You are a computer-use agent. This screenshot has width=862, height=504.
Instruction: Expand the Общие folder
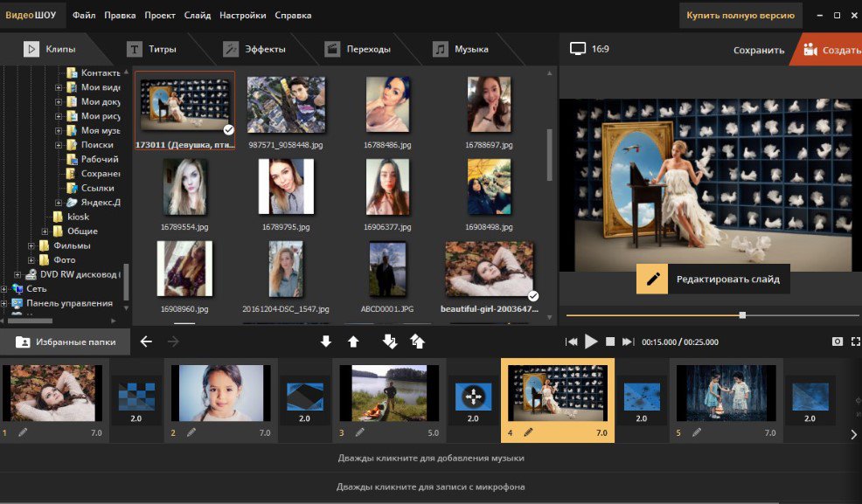click(x=45, y=231)
